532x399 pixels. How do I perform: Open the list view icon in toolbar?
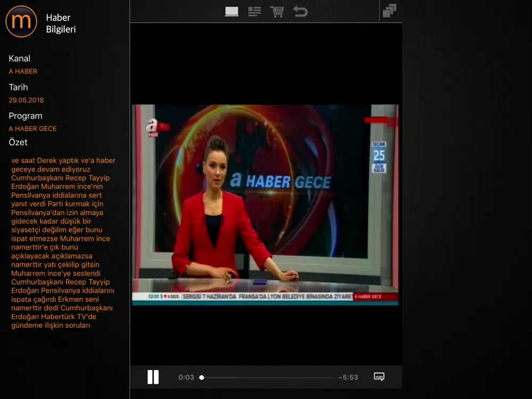point(254,12)
